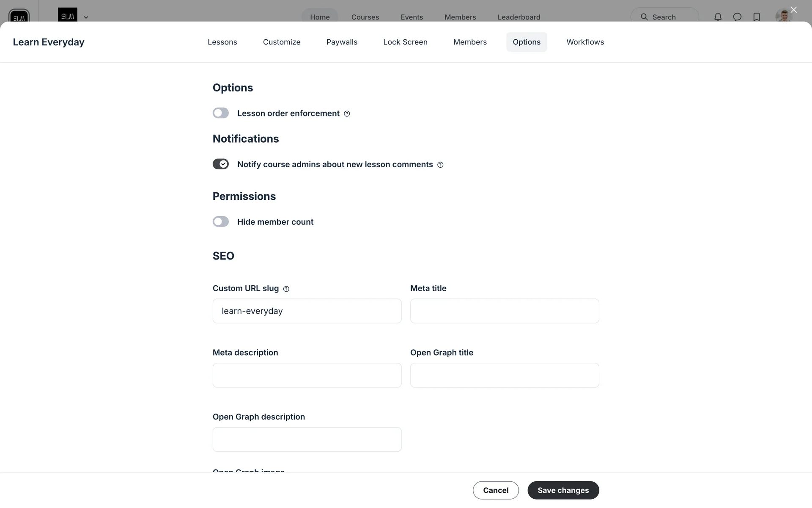
Task: Open the Workflows tab
Action: (585, 42)
